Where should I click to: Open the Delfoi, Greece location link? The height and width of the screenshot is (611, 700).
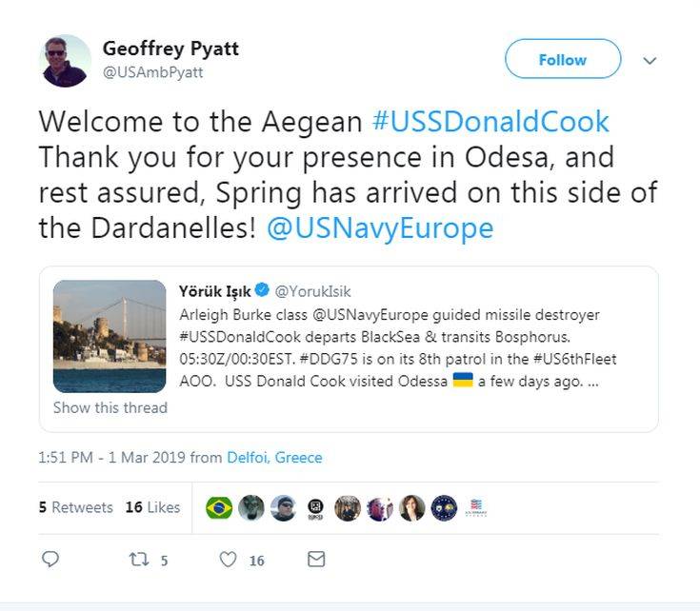tap(274, 458)
